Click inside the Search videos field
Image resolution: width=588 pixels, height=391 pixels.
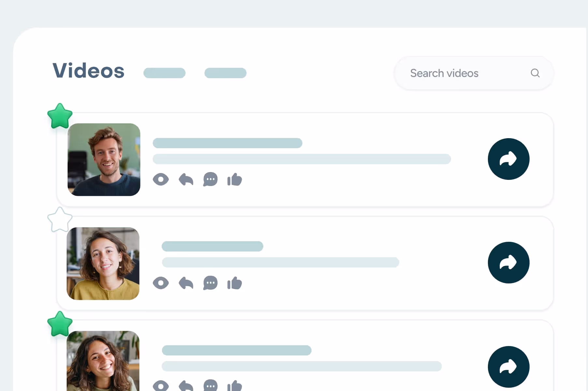click(456, 73)
